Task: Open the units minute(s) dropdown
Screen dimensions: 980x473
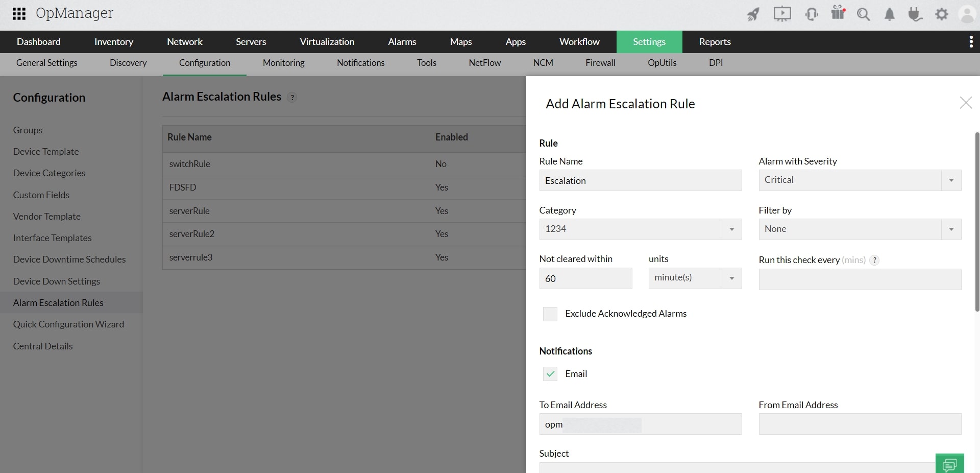Action: 731,278
